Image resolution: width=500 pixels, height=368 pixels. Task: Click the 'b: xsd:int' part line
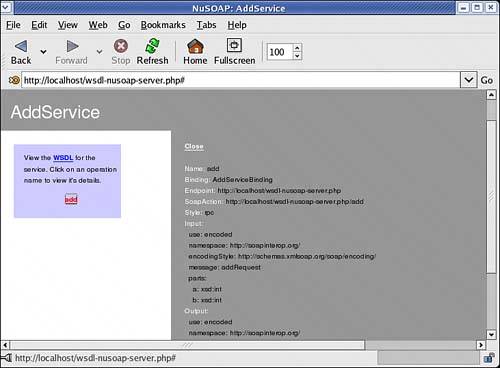[207, 300]
